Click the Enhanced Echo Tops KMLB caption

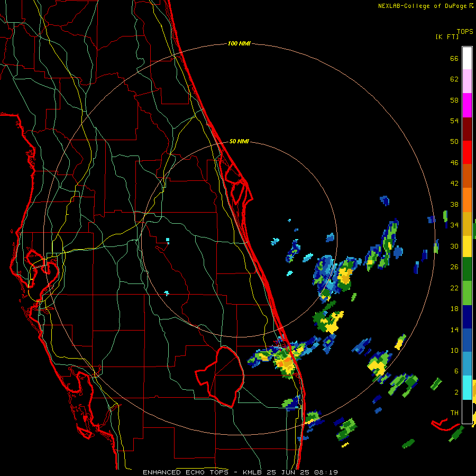point(240,472)
